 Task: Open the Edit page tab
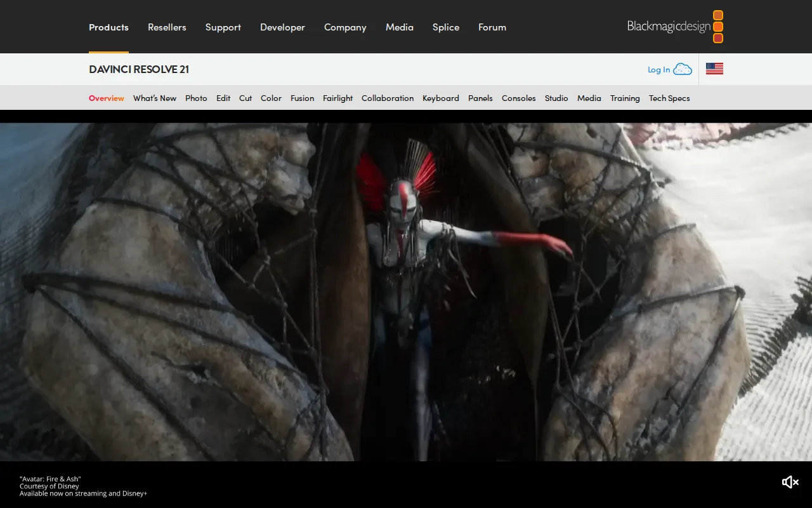pyautogui.click(x=223, y=98)
